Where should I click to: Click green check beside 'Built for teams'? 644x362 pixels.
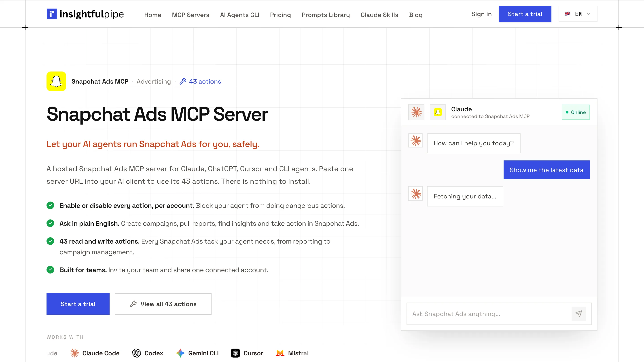click(50, 270)
